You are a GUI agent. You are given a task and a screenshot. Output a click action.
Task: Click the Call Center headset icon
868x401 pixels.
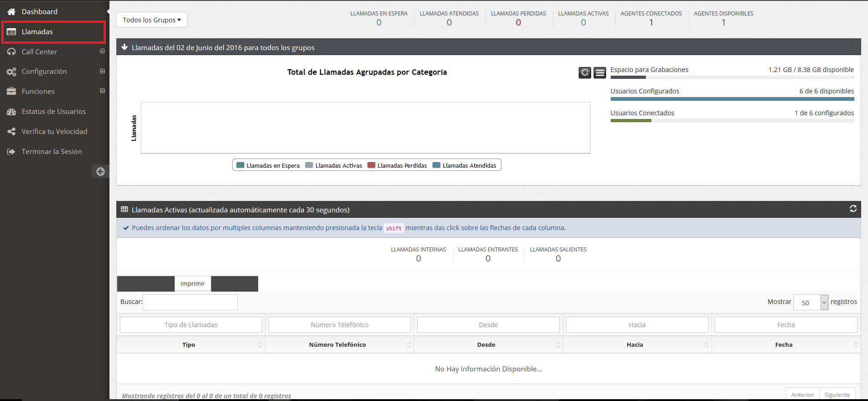point(11,52)
